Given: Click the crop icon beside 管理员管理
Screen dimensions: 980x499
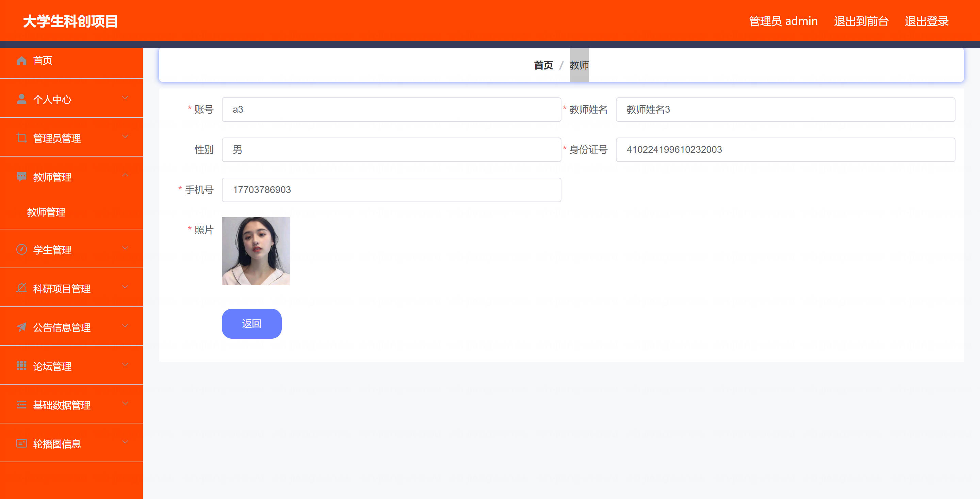Looking at the screenshot, I should pos(21,138).
